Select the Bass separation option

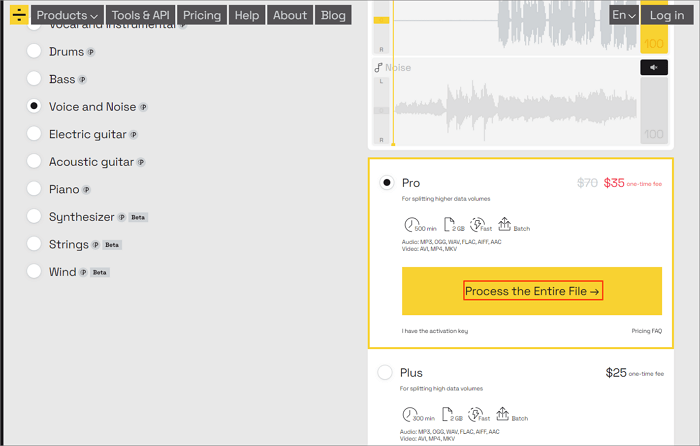tap(34, 79)
